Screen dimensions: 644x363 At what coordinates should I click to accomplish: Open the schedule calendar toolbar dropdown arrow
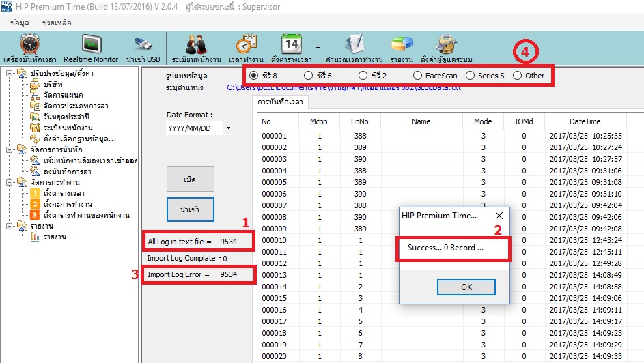pos(318,48)
